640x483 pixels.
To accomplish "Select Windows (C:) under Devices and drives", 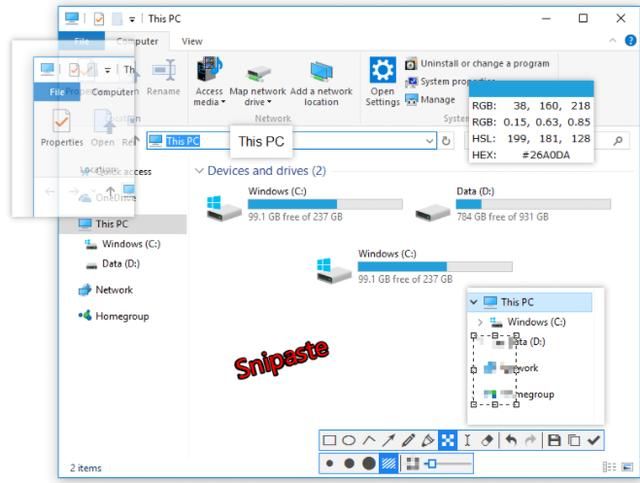I will tap(304, 203).
